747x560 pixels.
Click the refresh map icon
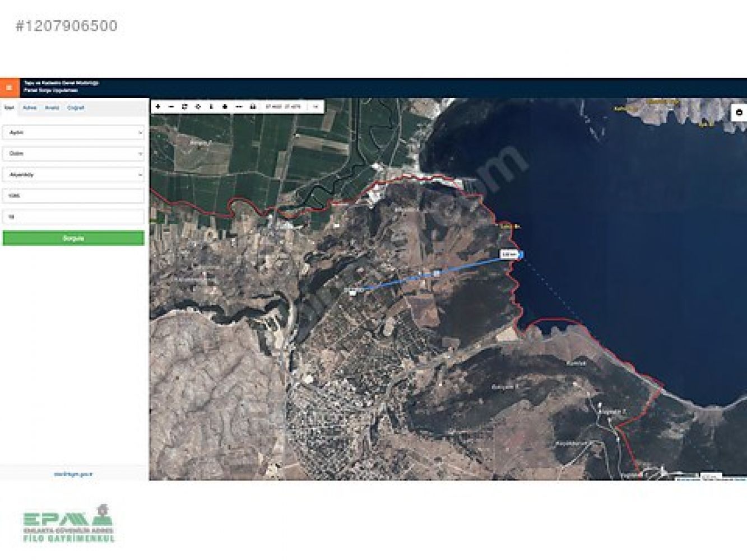pos(185,106)
